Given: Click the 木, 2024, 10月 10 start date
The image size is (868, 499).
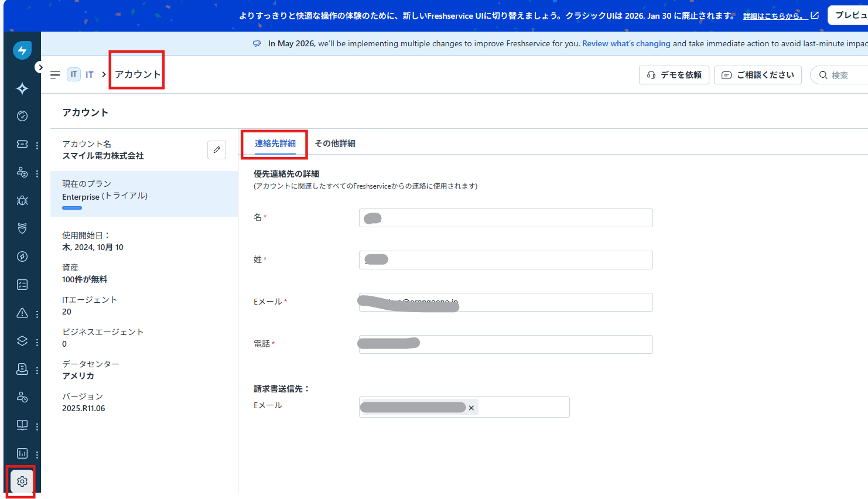Looking at the screenshot, I should (x=93, y=247).
